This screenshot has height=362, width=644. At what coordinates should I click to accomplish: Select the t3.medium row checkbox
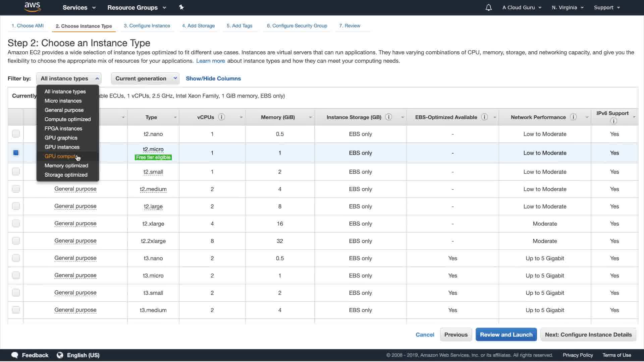pos(16,310)
